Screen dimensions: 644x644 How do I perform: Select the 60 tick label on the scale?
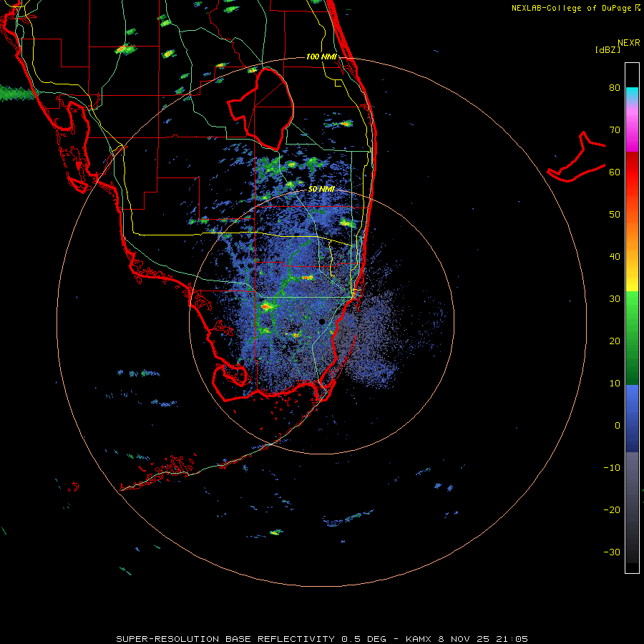click(x=615, y=172)
